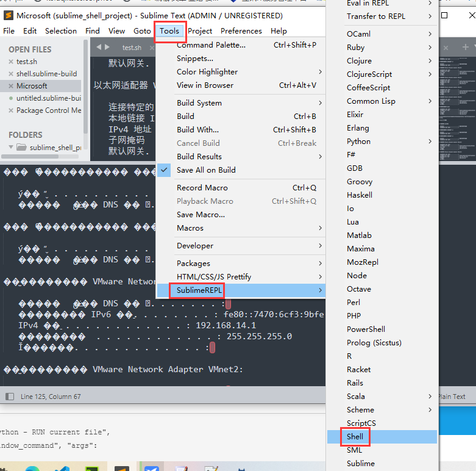Switch to the test.sh tab

(132, 48)
